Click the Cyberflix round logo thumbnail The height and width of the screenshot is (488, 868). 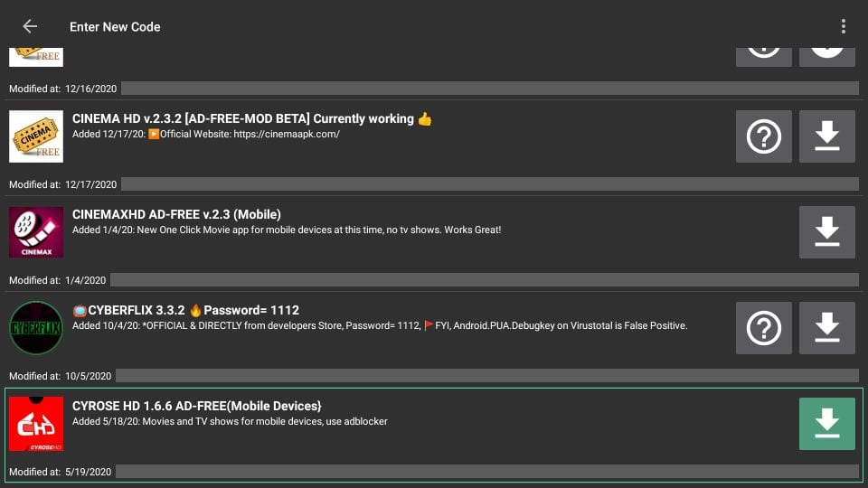36,327
